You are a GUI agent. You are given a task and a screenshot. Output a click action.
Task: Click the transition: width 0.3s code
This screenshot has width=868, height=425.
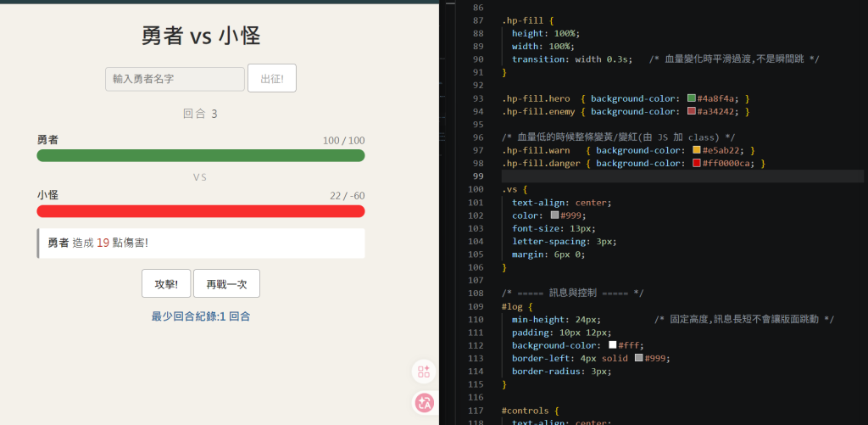[572, 59]
